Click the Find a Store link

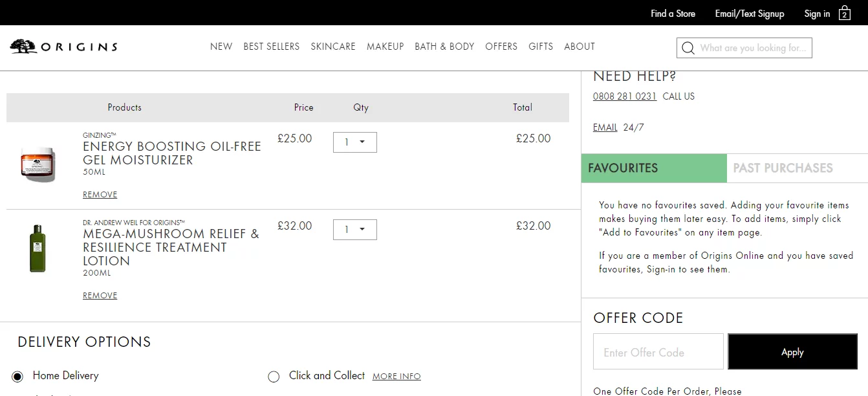(x=673, y=14)
